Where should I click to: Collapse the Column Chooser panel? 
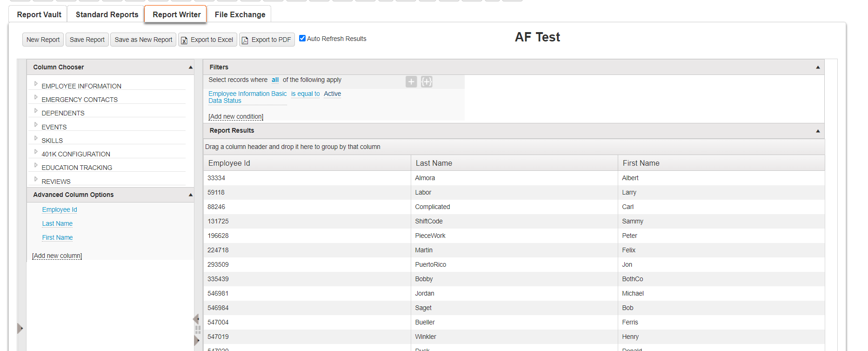[190, 67]
